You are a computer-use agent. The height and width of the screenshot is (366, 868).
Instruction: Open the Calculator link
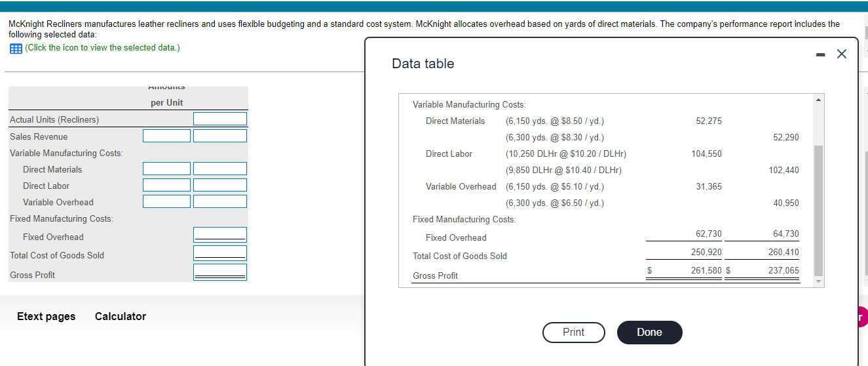[121, 316]
